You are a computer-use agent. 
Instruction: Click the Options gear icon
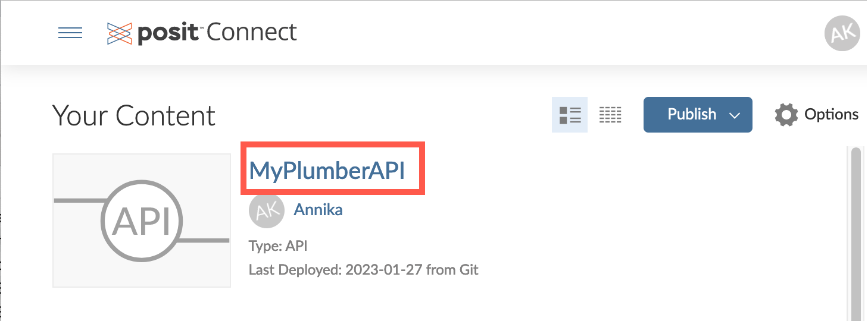pos(786,115)
